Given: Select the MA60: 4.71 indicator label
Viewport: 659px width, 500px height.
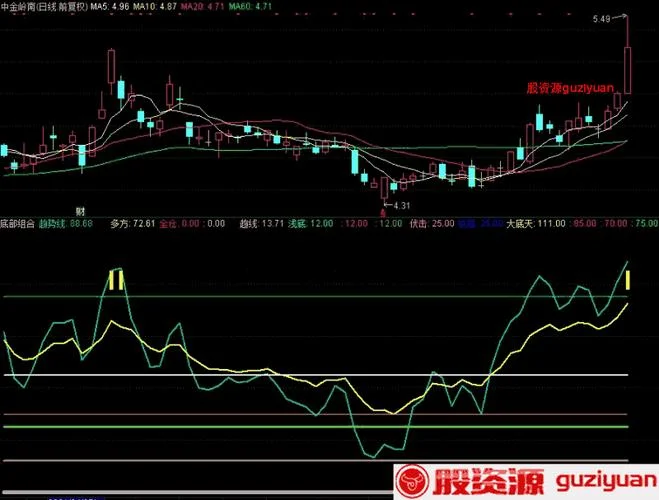Looking at the screenshot, I should tap(250, 6).
